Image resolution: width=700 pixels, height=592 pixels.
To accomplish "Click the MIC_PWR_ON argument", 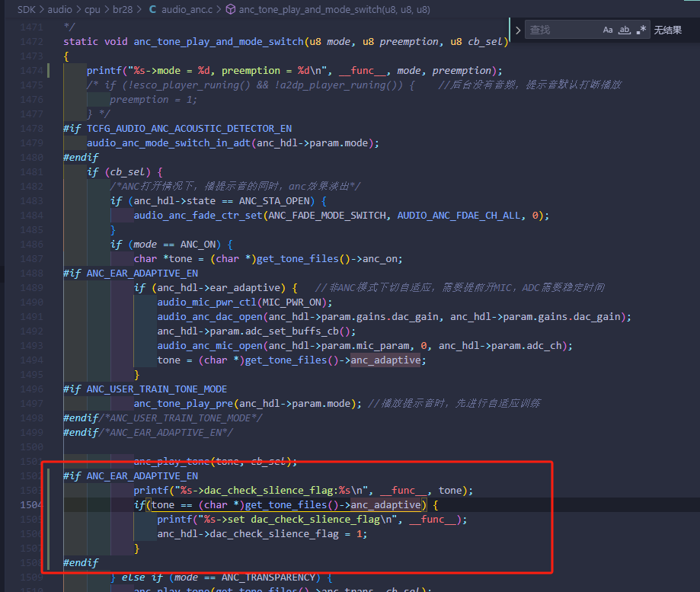I will tap(292, 302).
